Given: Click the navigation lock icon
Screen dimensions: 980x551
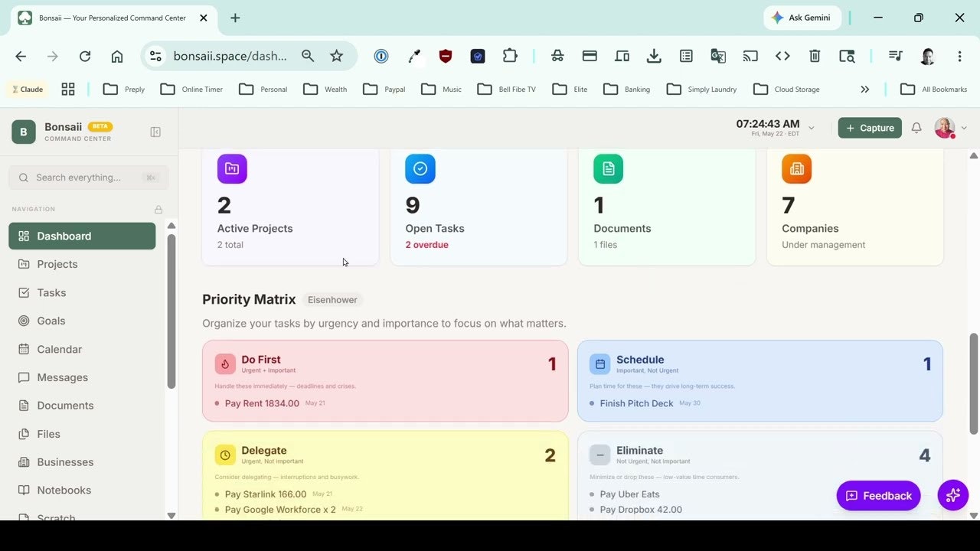Looking at the screenshot, I should 158,209.
